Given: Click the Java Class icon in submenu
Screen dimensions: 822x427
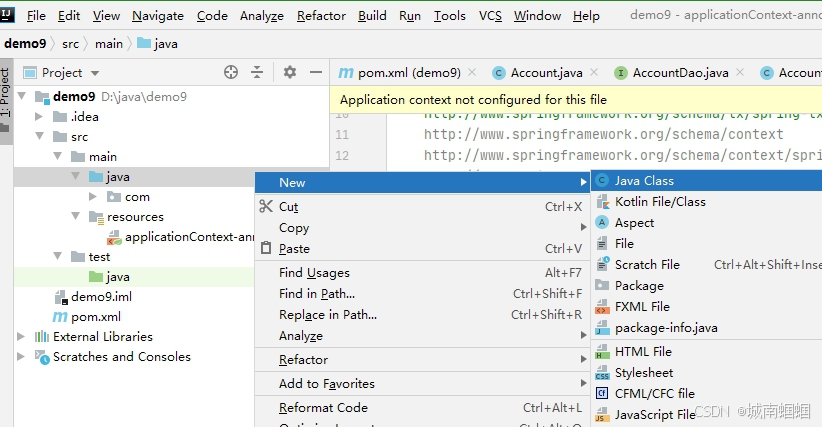Looking at the screenshot, I should coord(602,181).
